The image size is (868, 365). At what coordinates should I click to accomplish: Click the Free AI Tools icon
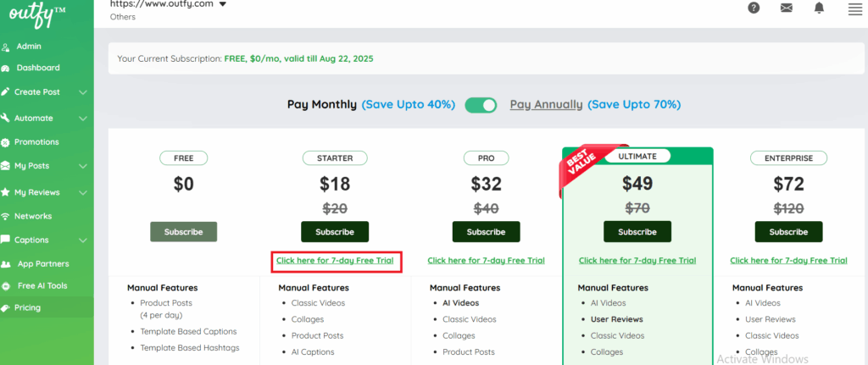point(7,286)
